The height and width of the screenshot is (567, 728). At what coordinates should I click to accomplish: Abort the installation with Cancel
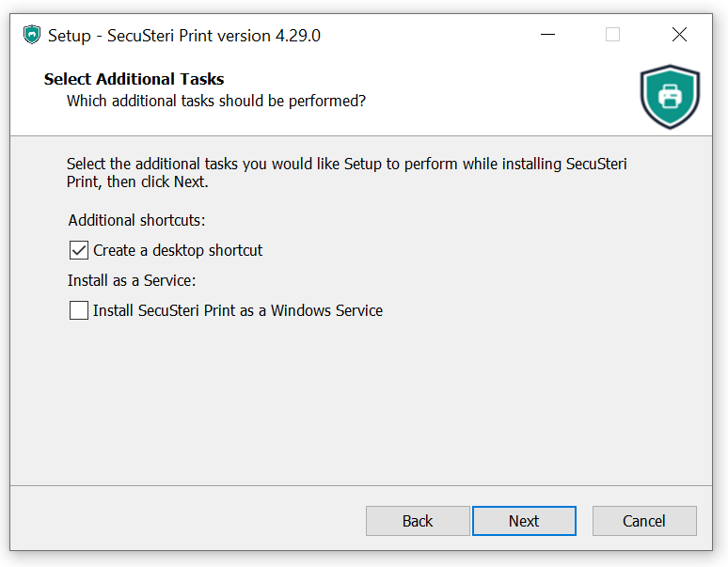point(644,521)
